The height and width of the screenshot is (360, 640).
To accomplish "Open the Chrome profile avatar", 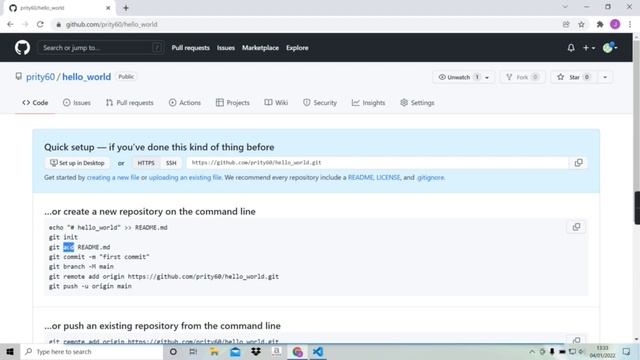I will [615, 24].
